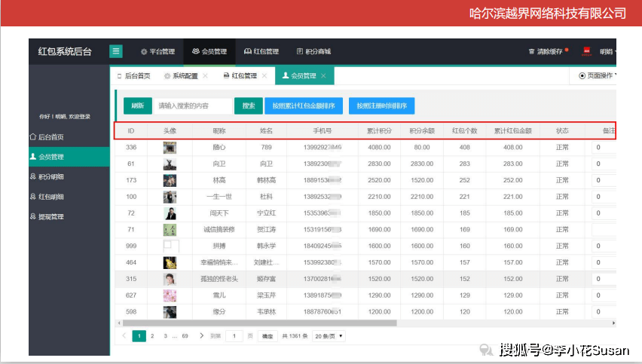642x364 pixels.
Task: Sort with 按照注册时间排序 button
Action: [381, 106]
